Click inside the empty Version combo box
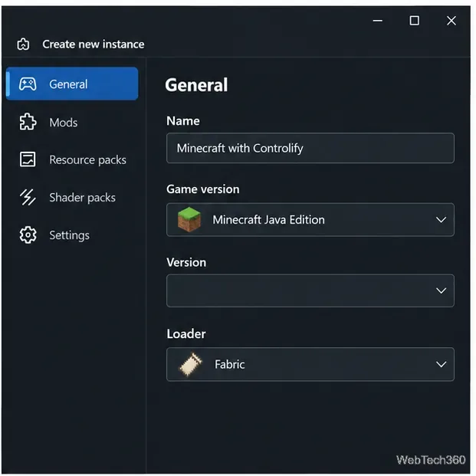 tap(310, 291)
